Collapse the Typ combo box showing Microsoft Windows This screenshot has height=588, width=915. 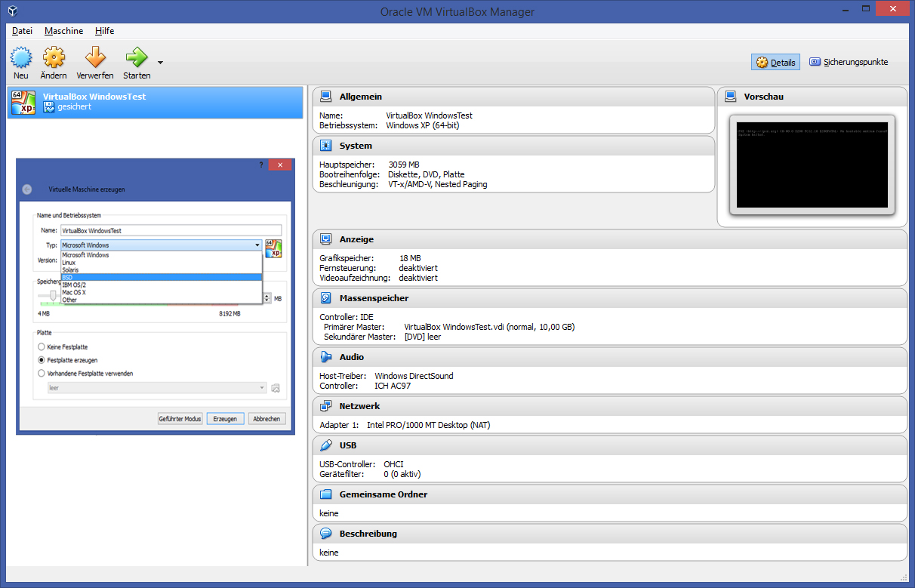pos(161,245)
